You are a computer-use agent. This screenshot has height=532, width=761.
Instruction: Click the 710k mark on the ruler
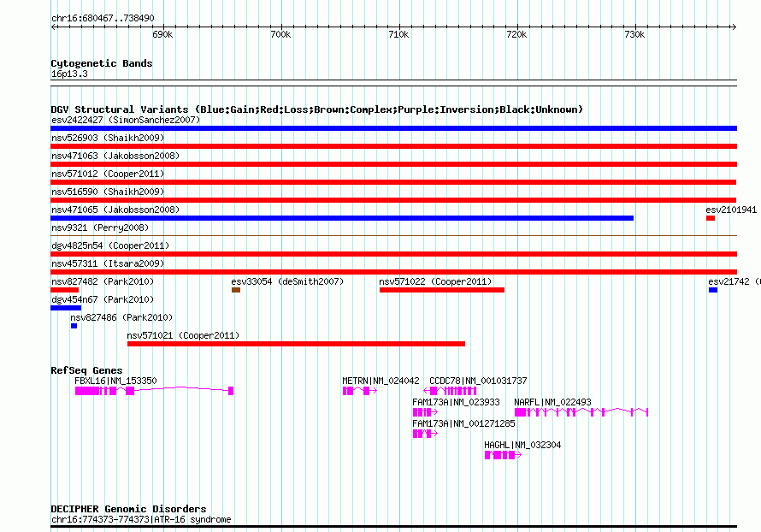coord(398,34)
